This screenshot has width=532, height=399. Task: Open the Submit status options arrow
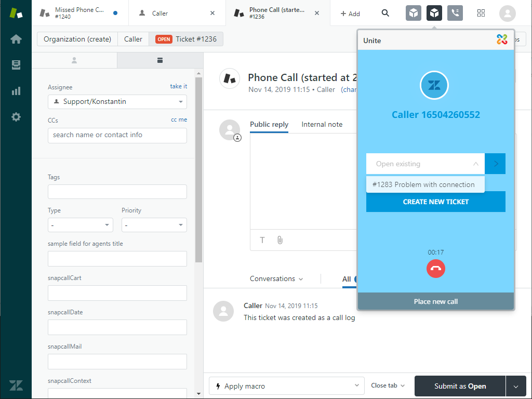[515, 386]
